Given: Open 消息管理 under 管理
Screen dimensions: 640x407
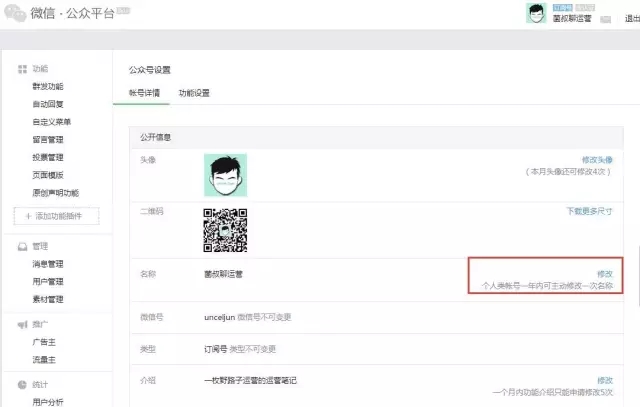Looking at the screenshot, I should tap(48, 264).
